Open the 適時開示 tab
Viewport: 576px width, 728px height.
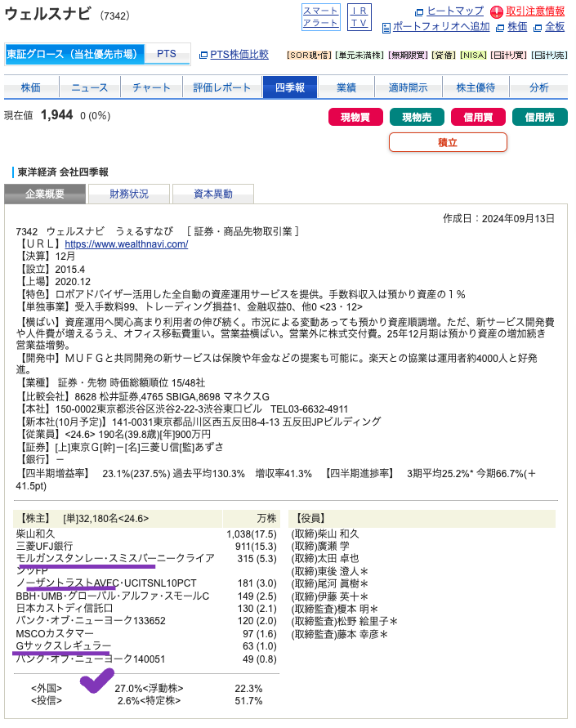[409, 87]
